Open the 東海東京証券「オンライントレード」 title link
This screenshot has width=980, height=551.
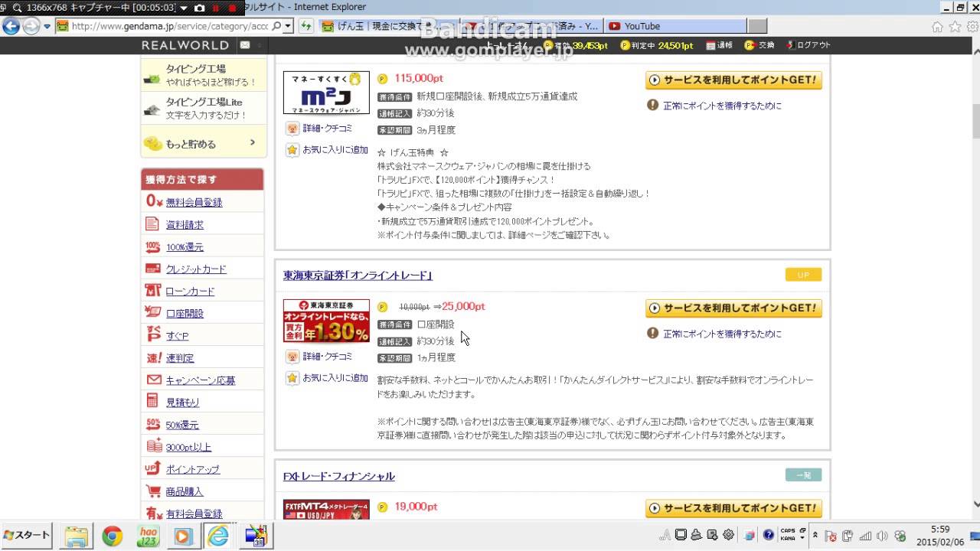[x=358, y=275]
